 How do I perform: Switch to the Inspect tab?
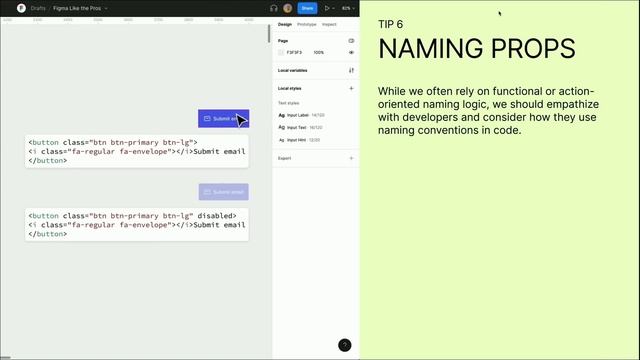pos(329,24)
